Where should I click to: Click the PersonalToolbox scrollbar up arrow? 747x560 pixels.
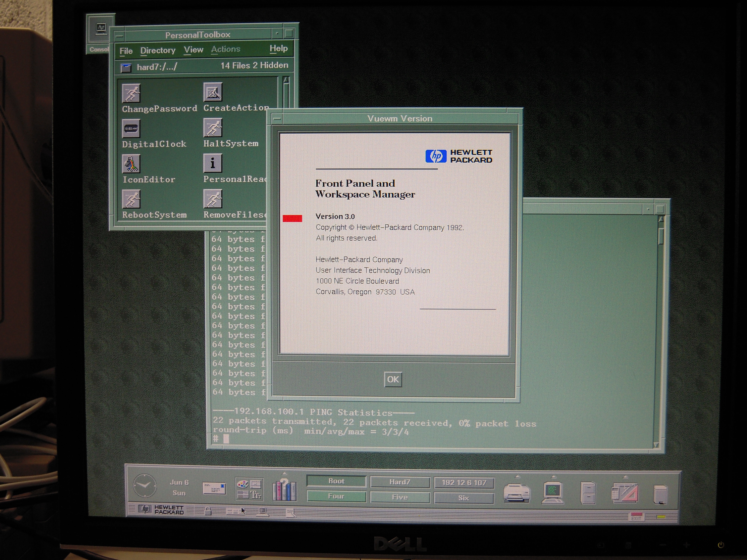(286, 80)
